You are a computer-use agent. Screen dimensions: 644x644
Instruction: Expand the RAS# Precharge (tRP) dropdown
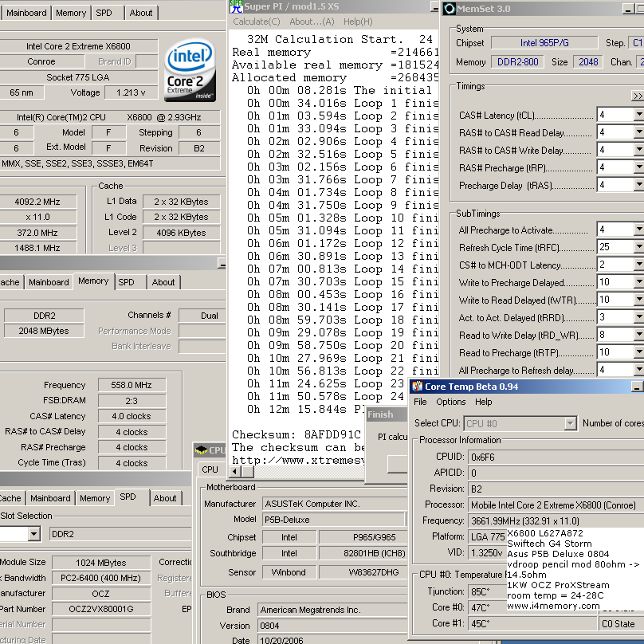click(x=639, y=167)
